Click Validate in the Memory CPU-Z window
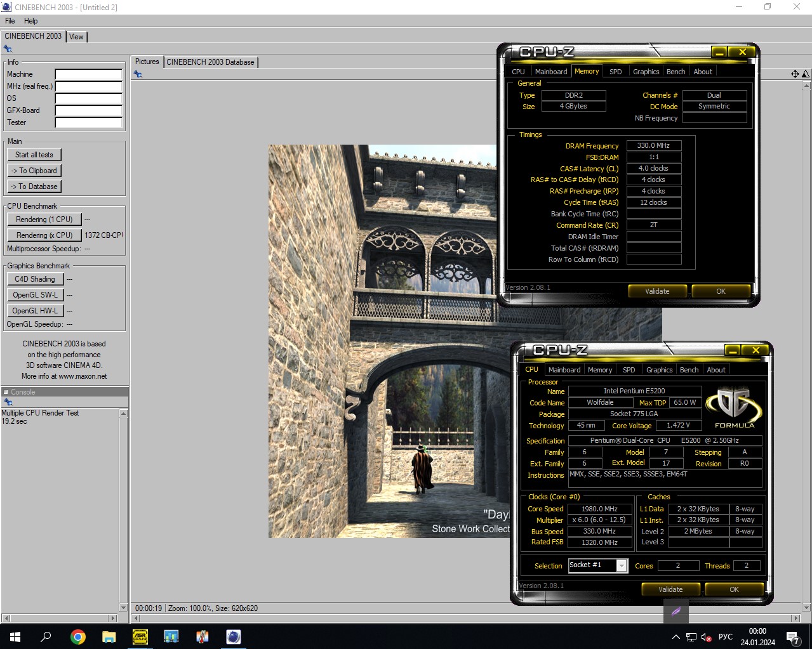The width and height of the screenshot is (812, 649). click(657, 291)
